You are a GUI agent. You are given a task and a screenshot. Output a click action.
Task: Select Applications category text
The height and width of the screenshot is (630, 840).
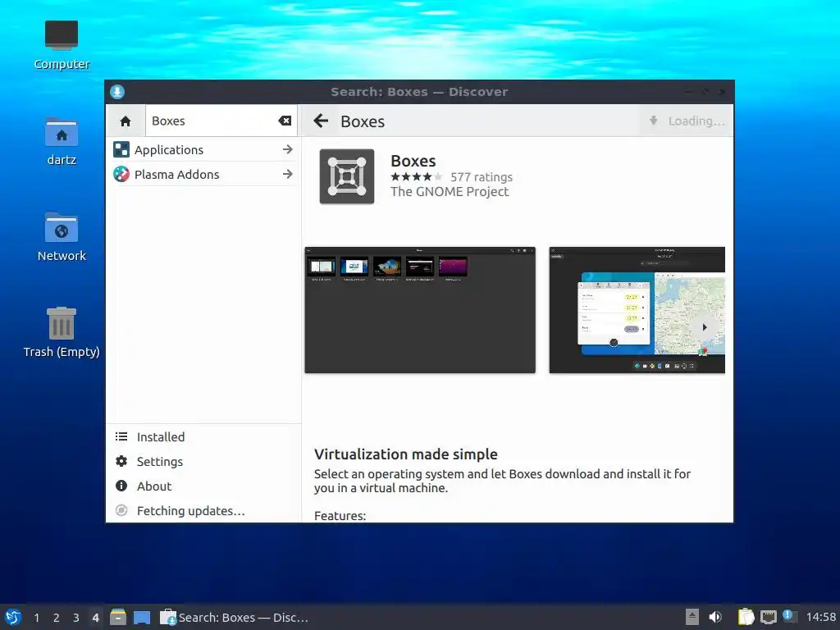point(169,150)
